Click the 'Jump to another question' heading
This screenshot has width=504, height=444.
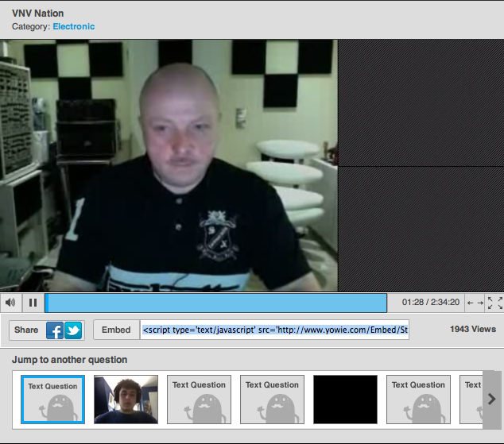click(x=69, y=360)
